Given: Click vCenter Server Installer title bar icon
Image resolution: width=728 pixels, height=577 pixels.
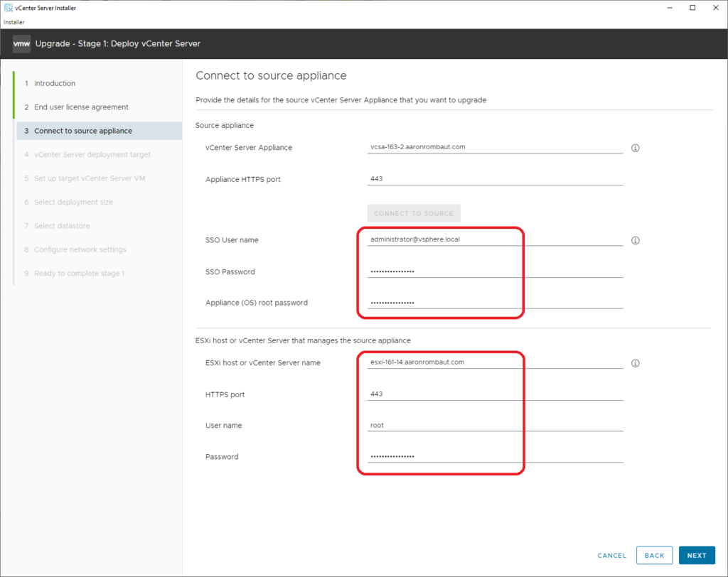Looking at the screenshot, I should 7,8.
